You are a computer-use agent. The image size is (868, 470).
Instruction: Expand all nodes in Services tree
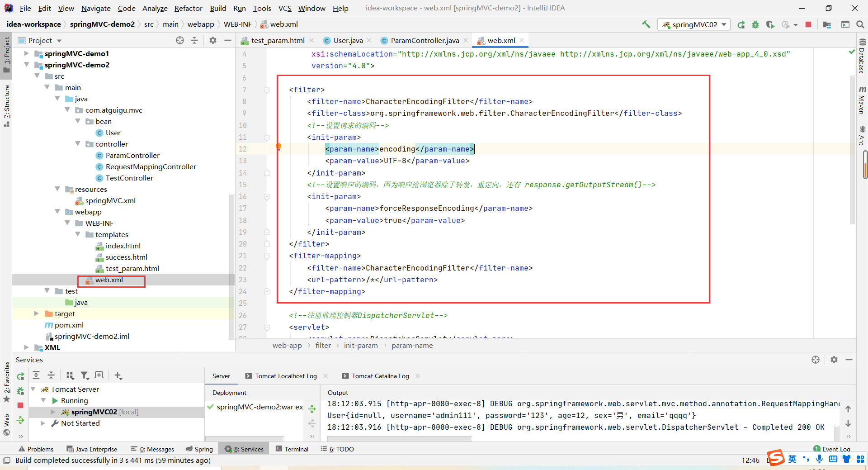click(36, 375)
